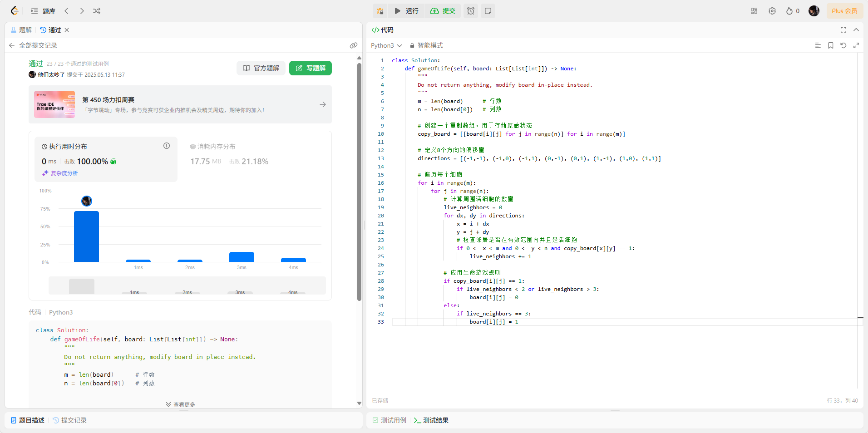The width and height of the screenshot is (868, 433).
Task: Open 第 450 场力扣周赛 banner
Action: 180,104
